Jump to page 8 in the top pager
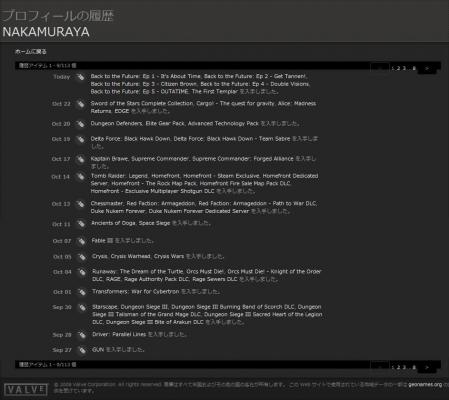The height and width of the screenshot is (400, 449). 414,68
